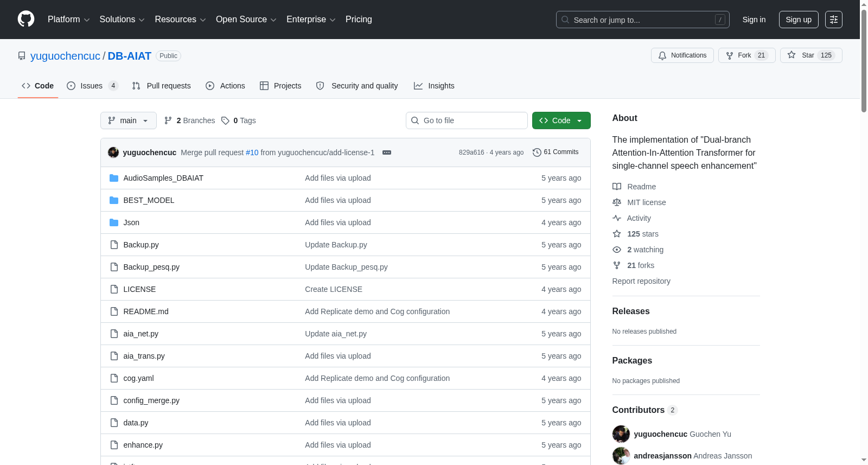This screenshot has height=465, width=868.
Task: Click the AudioSamples_DBAIAT folder icon
Action: (x=114, y=178)
